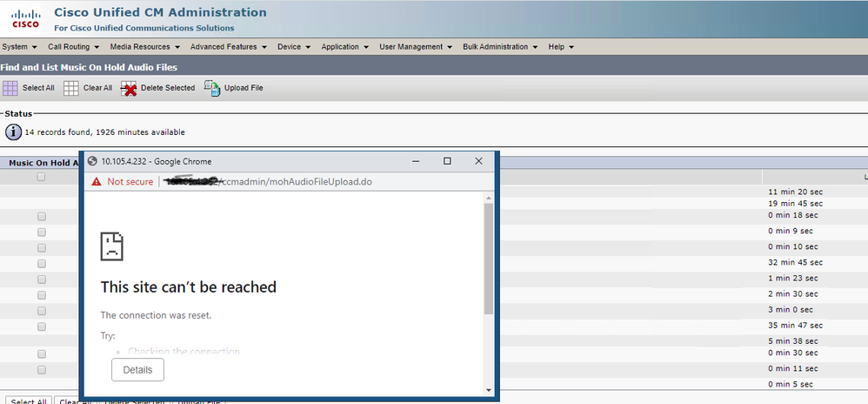Click the 14 records found status text
Screen dimensions: 868x404
point(105,132)
